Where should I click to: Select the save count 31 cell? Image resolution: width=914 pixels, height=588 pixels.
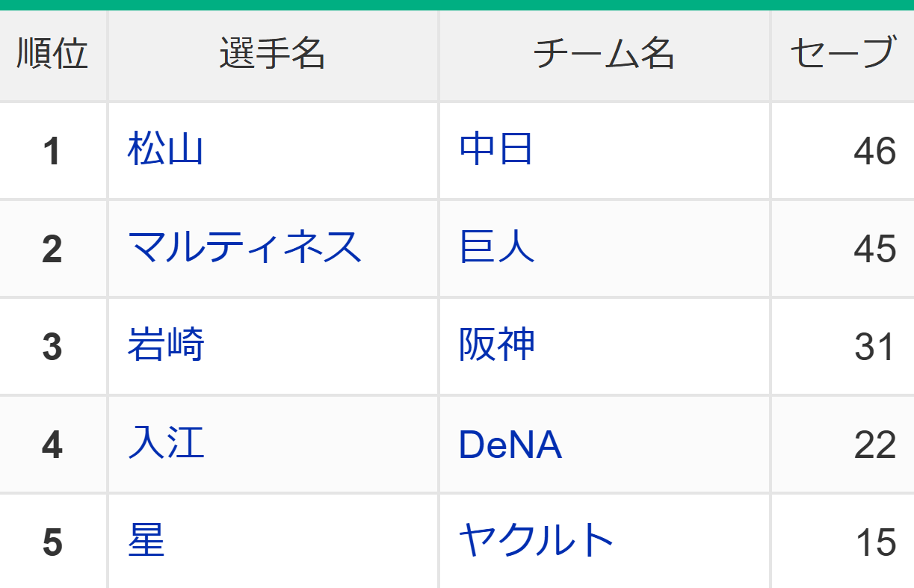pos(843,347)
